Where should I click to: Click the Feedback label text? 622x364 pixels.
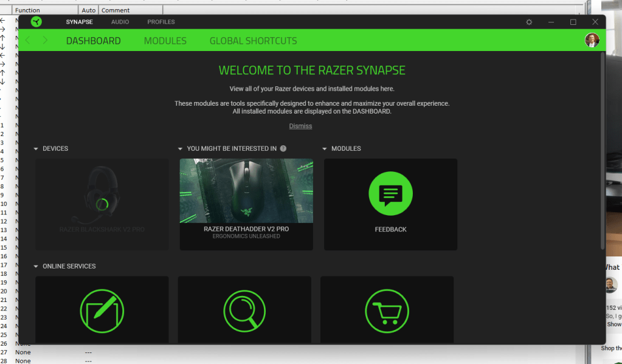click(390, 229)
